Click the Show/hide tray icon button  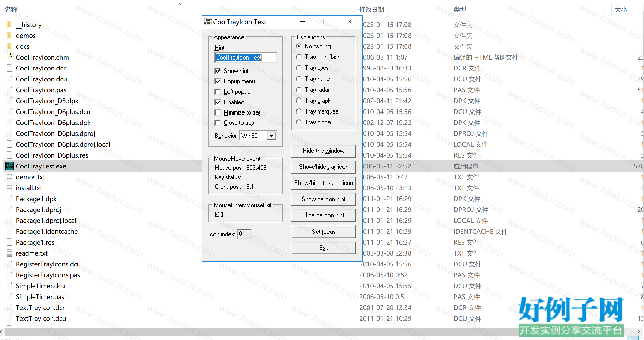(x=323, y=167)
